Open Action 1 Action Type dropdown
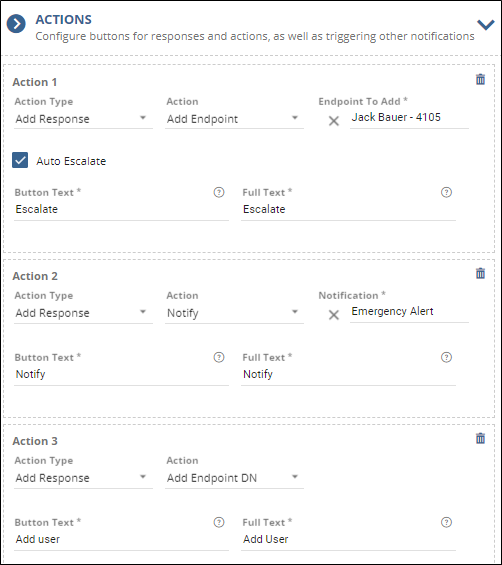This screenshot has width=502, height=565. pyautogui.click(x=83, y=119)
